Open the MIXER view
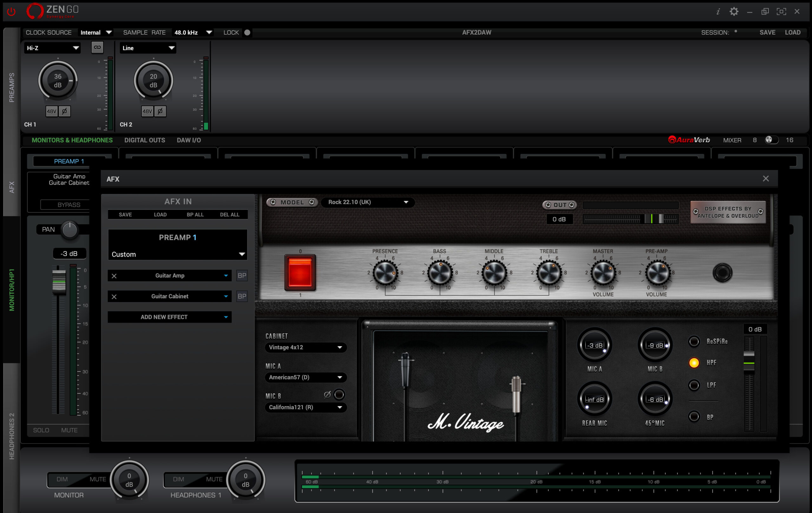The width and height of the screenshot is (812, 513). click(x=732, y=140)
